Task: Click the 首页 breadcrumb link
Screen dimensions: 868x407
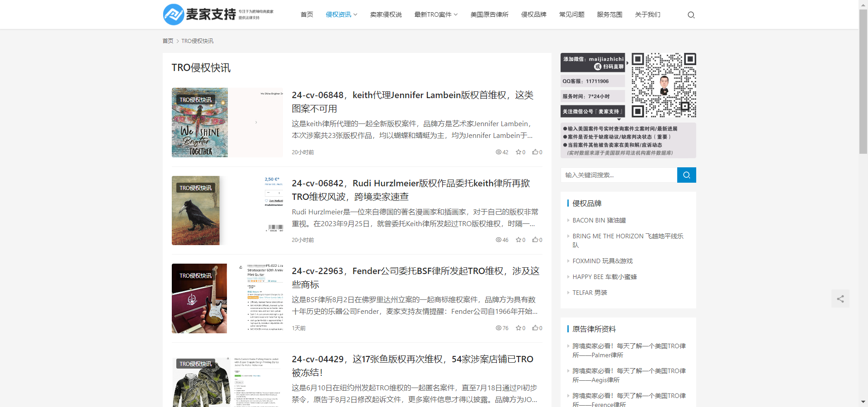Action: pos(168,41)
